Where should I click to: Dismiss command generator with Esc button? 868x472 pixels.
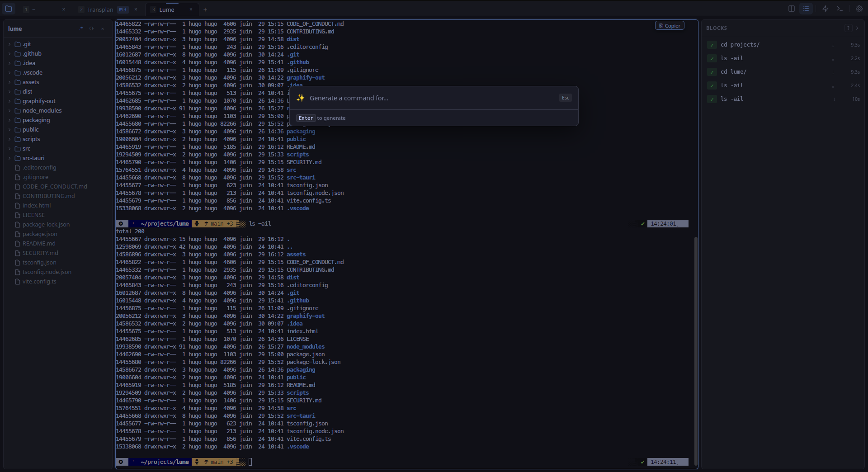pyautogui.click(x=566, y=98)
